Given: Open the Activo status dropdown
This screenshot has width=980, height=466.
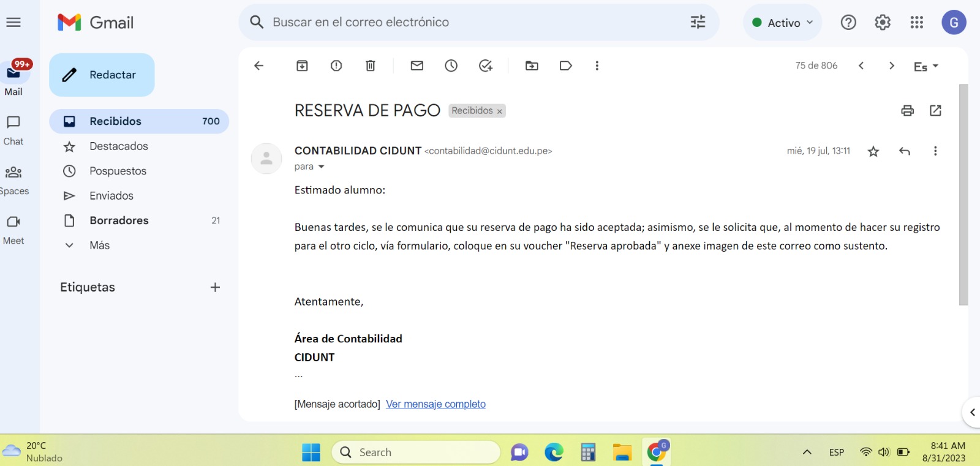Looking at the screenshot, I should pos(783,23).
